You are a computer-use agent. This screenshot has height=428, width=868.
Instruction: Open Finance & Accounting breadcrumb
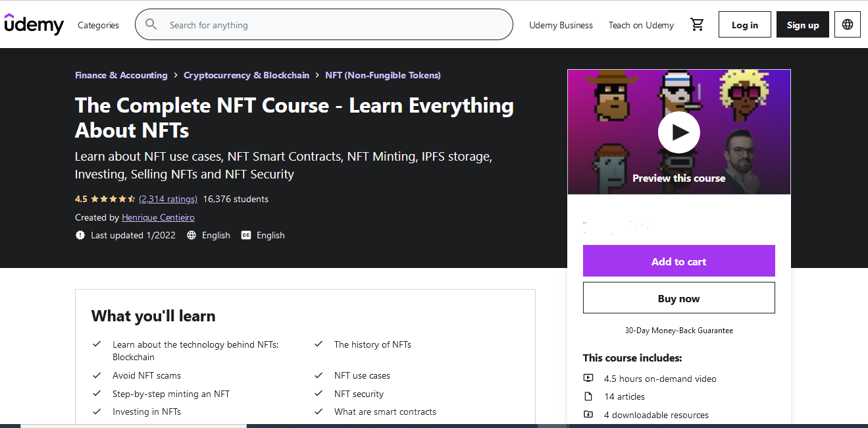click(x=121, y=75)
